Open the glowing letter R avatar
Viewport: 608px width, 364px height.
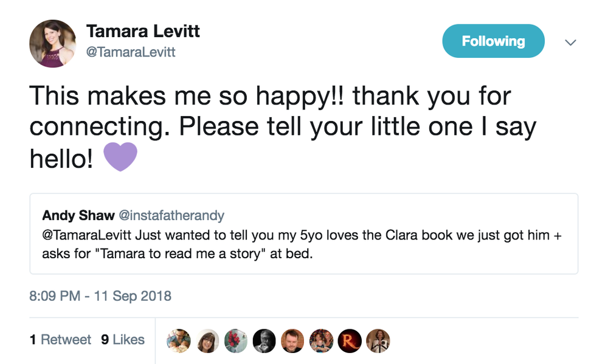click(350, 341)
